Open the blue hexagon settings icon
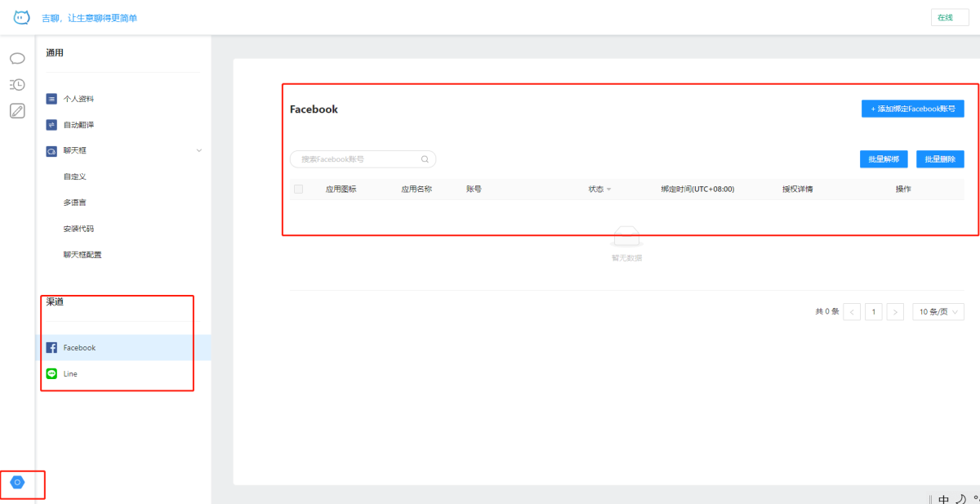Image resolution: width=980 pixels, height=504 pixels. click(x=17, y=483)
